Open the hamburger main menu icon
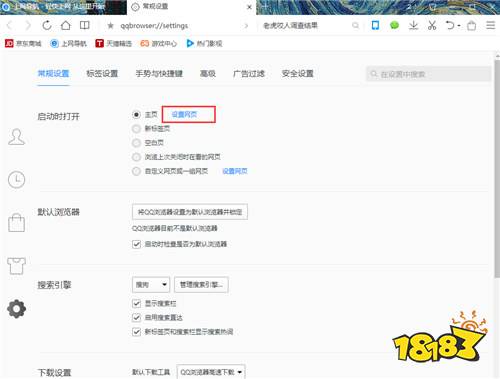 (491, 25)
